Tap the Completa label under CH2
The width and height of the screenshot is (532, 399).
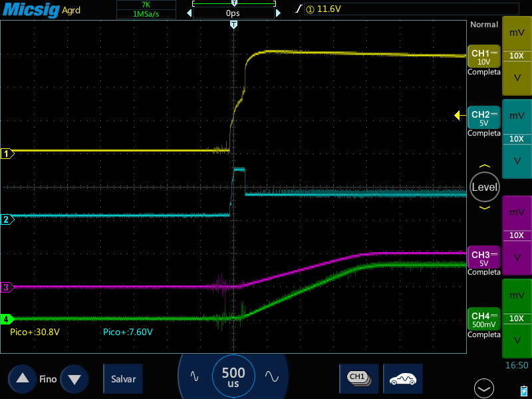click(484, 133)
